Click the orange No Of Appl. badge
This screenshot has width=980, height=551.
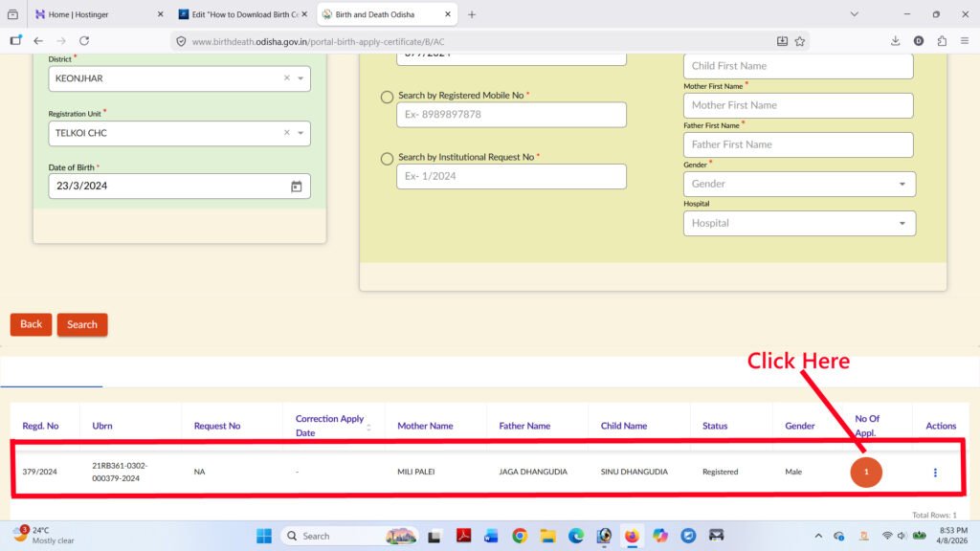click(x=866, y=473)
